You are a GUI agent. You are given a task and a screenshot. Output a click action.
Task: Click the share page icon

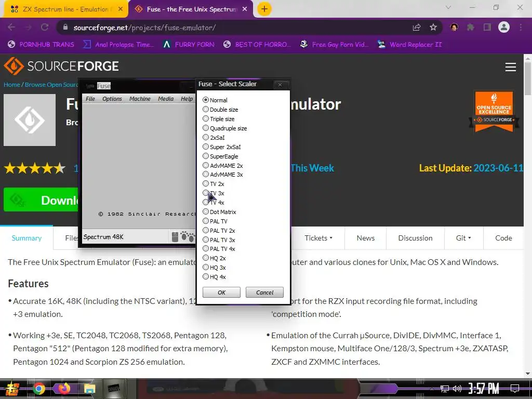[417, 28]
